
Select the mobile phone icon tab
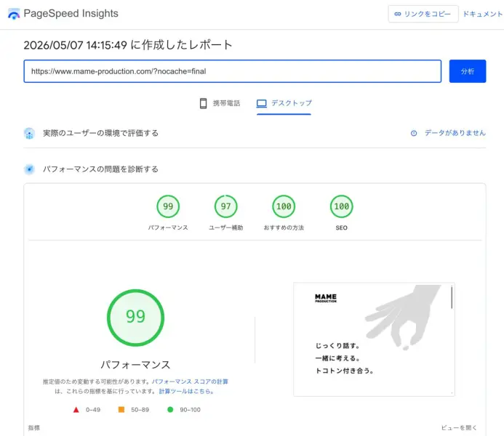coord(203,103)
